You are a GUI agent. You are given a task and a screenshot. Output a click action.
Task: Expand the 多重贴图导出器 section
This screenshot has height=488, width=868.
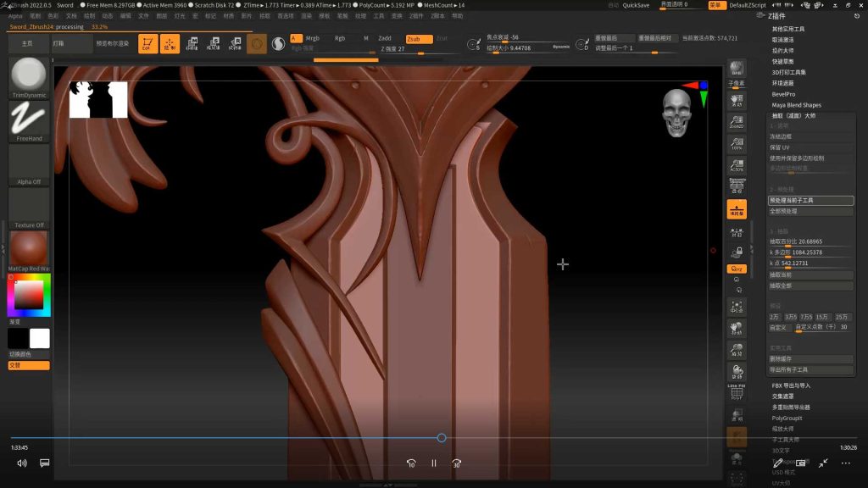click(791, 408)
